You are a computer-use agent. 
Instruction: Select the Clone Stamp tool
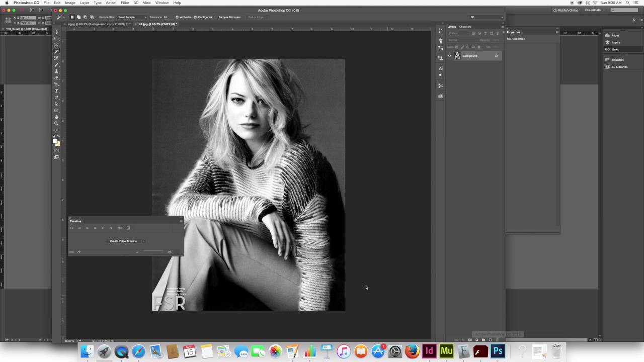click(56, 71)
